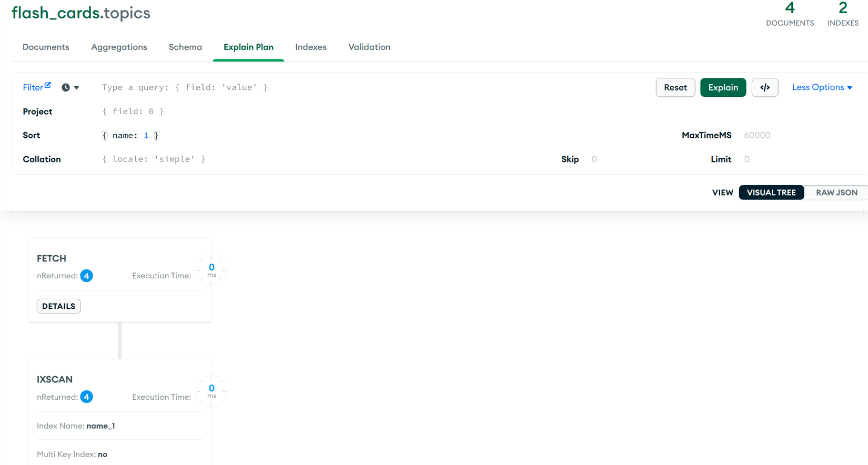Show DETAILS of the FETCH stage
The width and height of the screenshot is (868, 465).
pos(59,306)
